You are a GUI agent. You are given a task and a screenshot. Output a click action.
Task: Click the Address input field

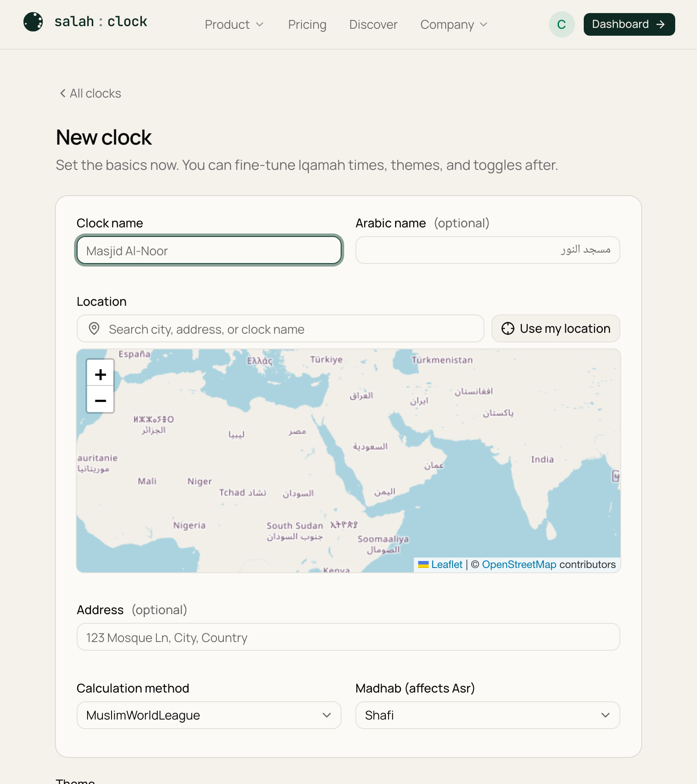[348, 637]
